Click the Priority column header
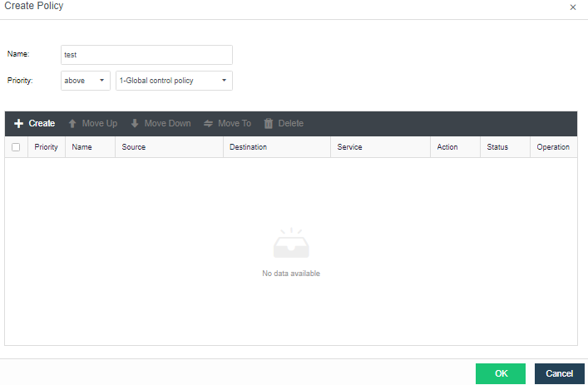The image size is (588, 385). (47, 147)
